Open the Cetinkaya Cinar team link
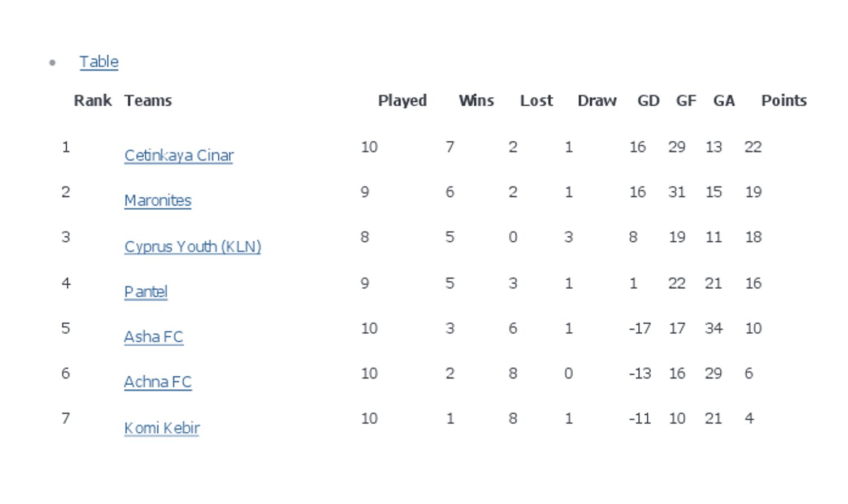 pyautogui.click(x=179, y=155)
